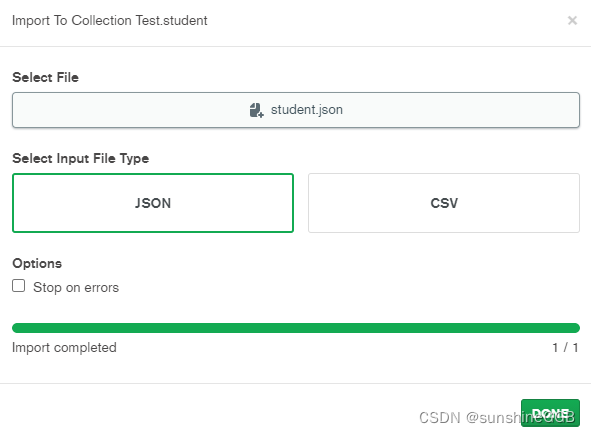This screenshot has height=433, width=591.
Task: Click the Select File heading
Action: 46,77
